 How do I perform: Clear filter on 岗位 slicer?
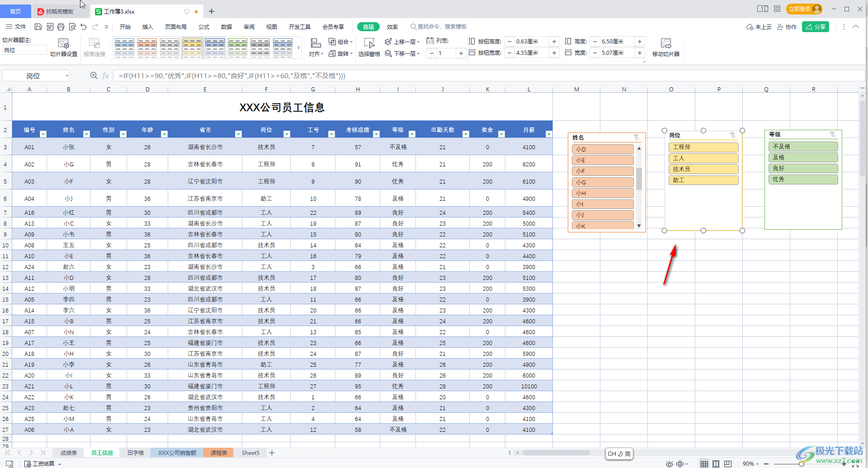pos(733,135)
